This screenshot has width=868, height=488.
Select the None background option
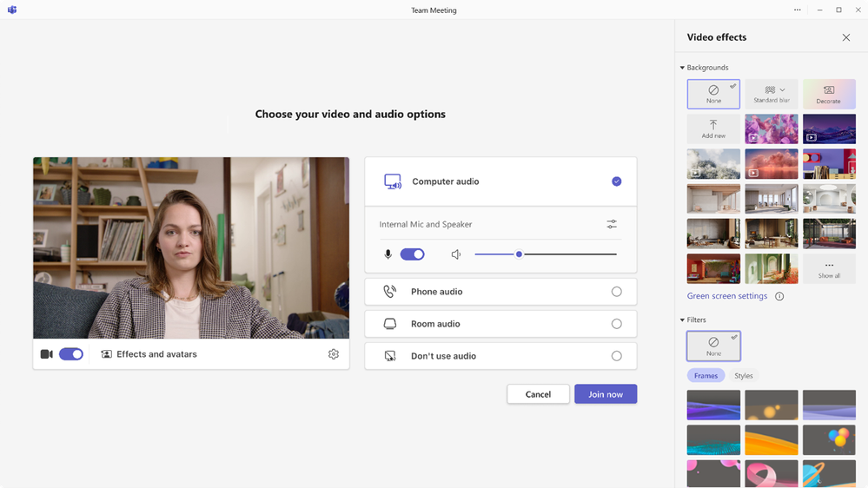[713, 94]
